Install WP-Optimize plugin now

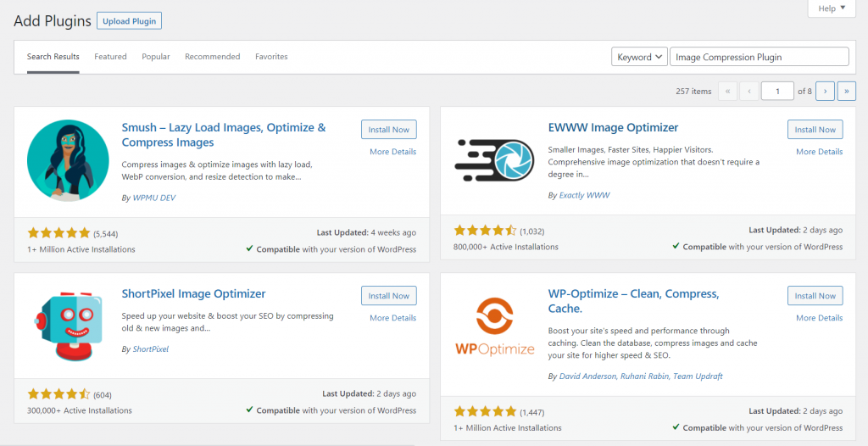pos(815,295)
